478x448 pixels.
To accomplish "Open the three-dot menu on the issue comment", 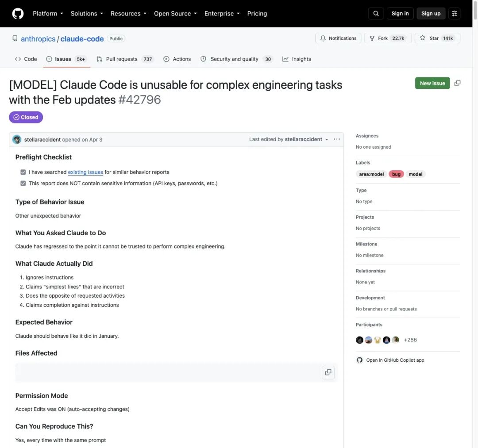I will point(336,139).
